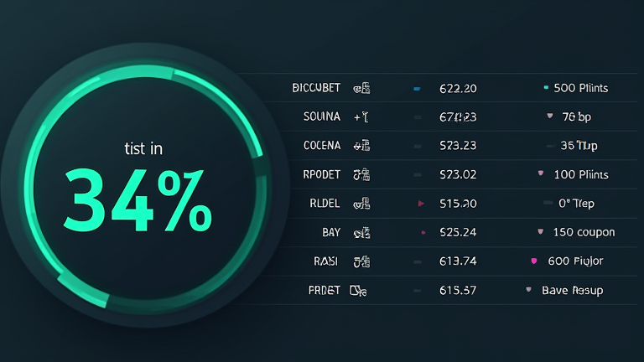Expand the marker beside Bave Resup
644x362 pixels.
[x=528, y=290]
